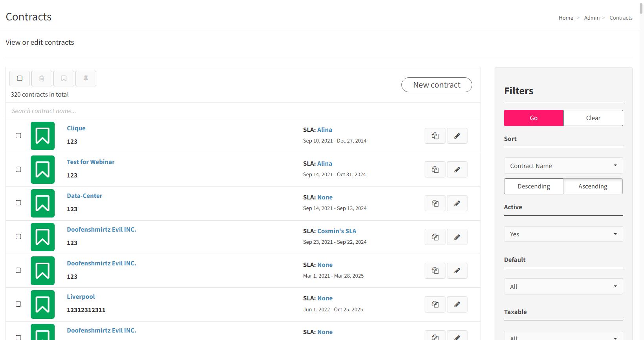644x340 pixels.
Task: Check the Clique contract checkbox
Action: pyautogui.click(x=18, y=135)
